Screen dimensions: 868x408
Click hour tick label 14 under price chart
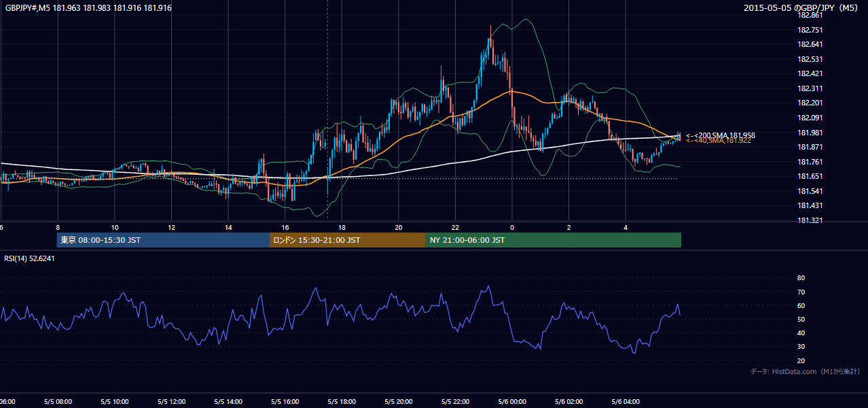point(228,228)
